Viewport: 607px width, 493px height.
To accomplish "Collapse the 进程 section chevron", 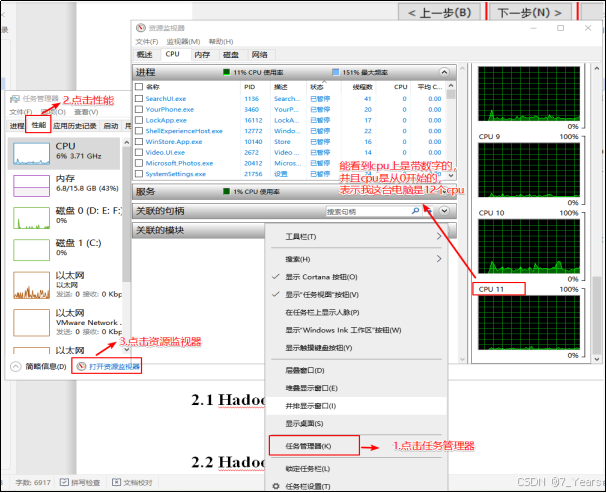I will pyautogui.click(x=444, y=72).
